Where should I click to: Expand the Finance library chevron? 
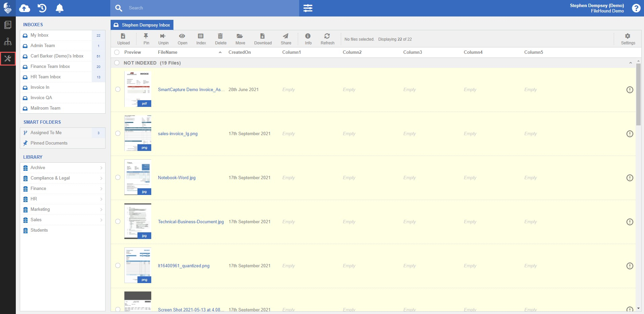click(101, 189)
